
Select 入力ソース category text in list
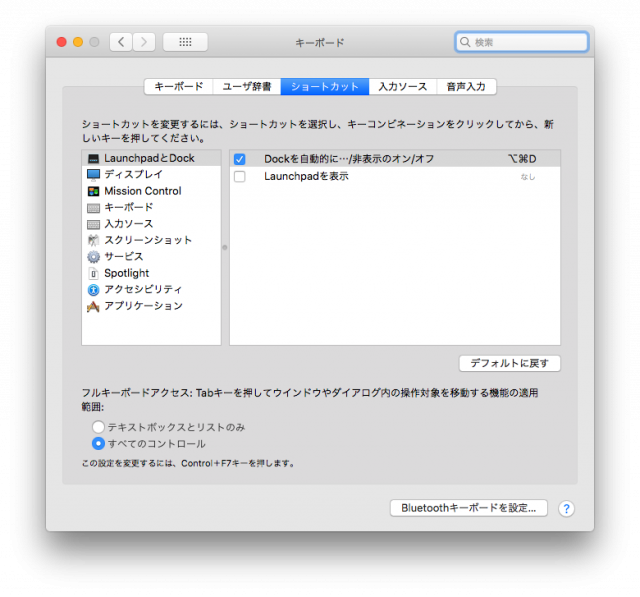click(x=129, y=224)
